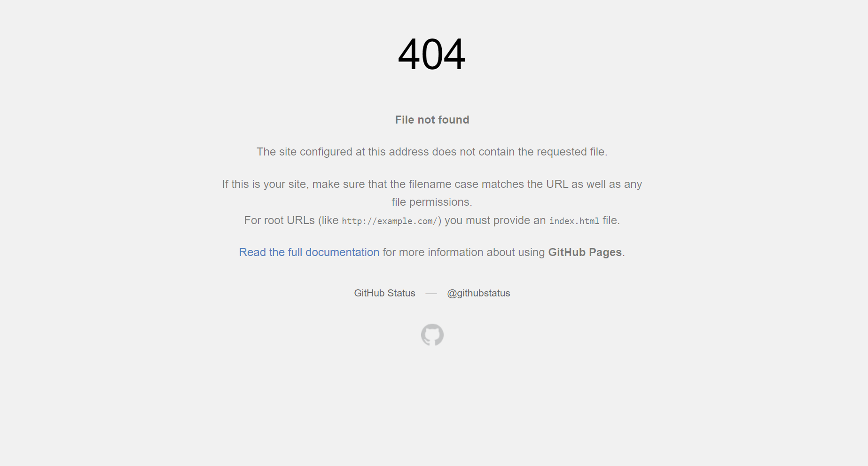Open the Read the full documentation link

309,252
